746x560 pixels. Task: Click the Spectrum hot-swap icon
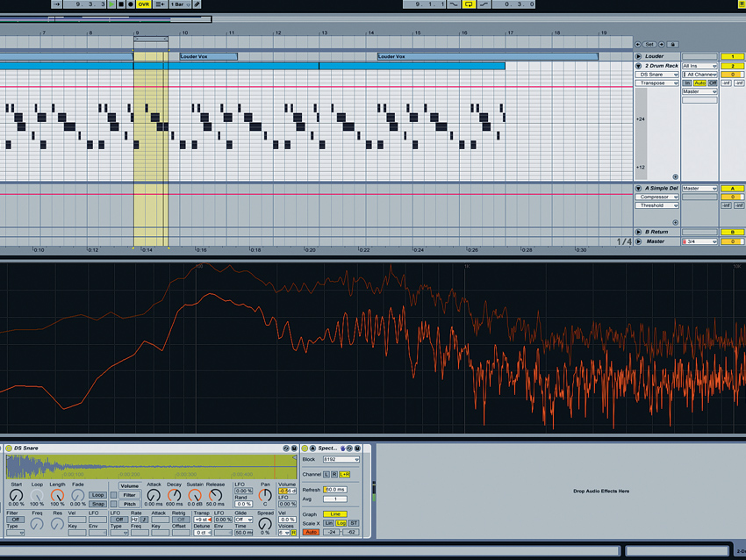pos(349,449)
